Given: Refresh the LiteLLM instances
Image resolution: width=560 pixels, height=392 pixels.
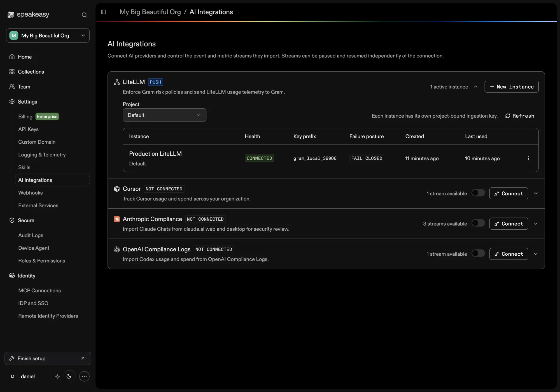Looking at the screenshot, I should tap(519, 116).
